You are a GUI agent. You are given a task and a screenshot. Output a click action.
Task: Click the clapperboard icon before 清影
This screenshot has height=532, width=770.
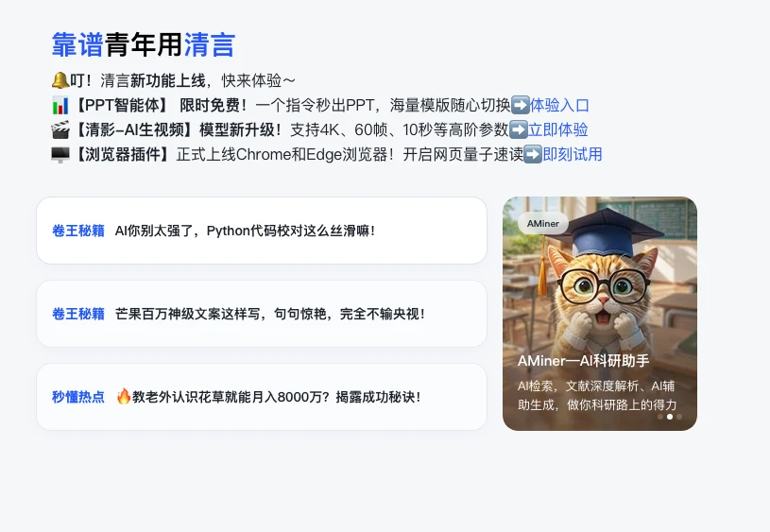coord(60,129)
